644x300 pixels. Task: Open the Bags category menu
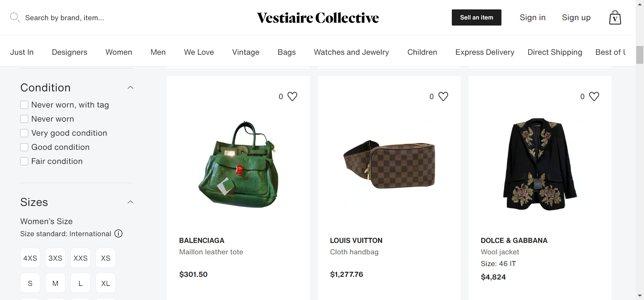(286, 52)
